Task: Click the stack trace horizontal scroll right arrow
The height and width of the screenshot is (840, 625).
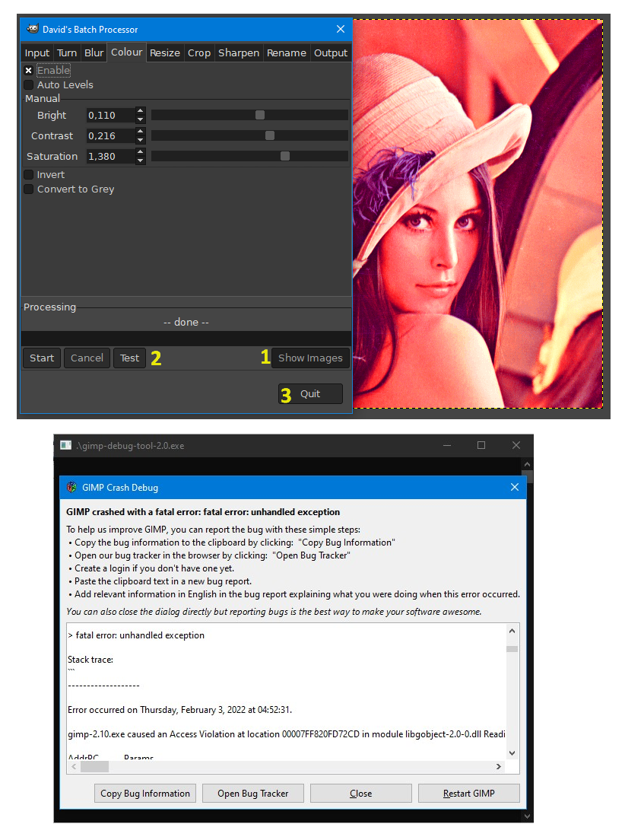Action: click(x=499, y=767)
